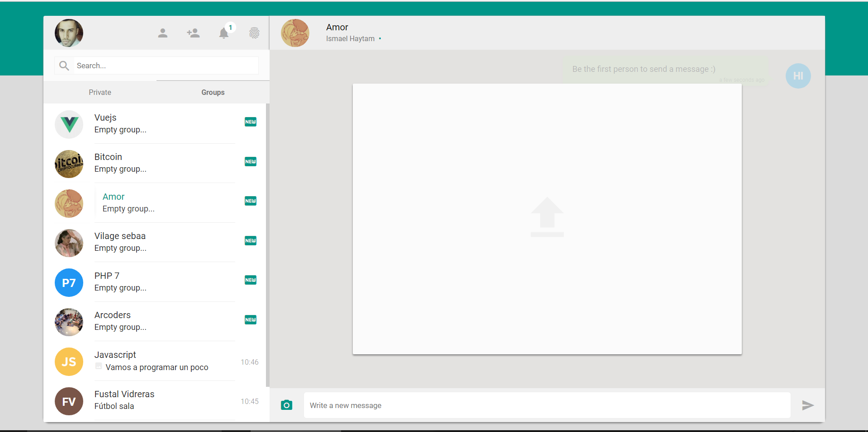Image resolution: width=868 pixels, height=432 pixels.
Task: Open the Fustal Vidreras group
Action: click(x=155, y=401)
